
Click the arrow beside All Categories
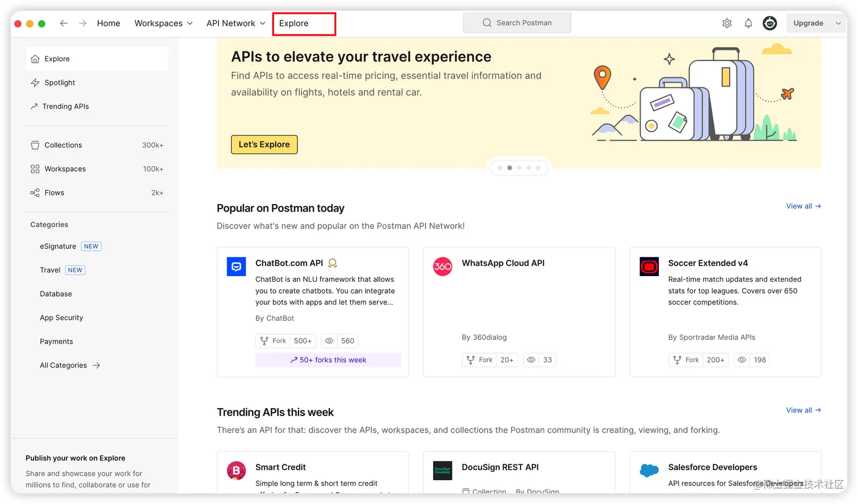pyautogui.click(x=96, y=366)
